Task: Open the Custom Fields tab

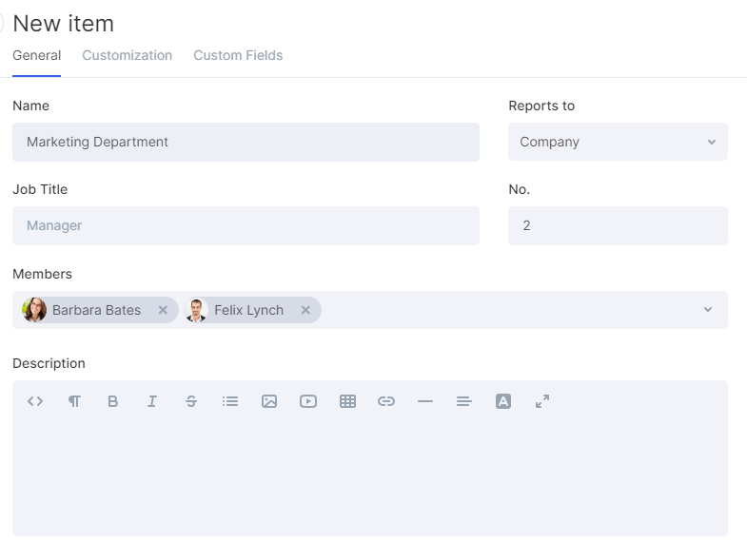Action: click(238, 55)
